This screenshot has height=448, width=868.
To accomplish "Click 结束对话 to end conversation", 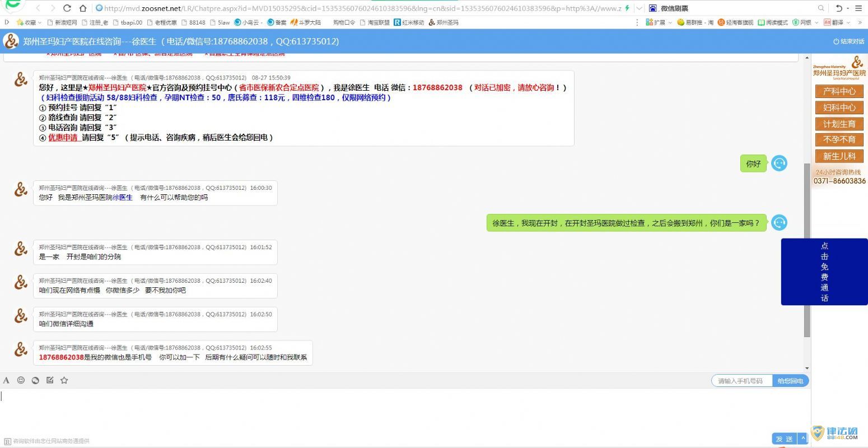I will click(x=849, y=41).
